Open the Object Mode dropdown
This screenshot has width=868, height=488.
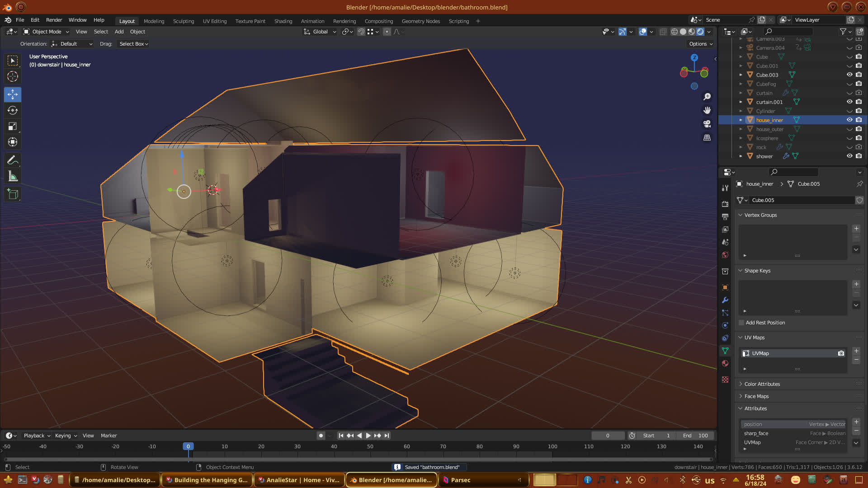(46, 32)
